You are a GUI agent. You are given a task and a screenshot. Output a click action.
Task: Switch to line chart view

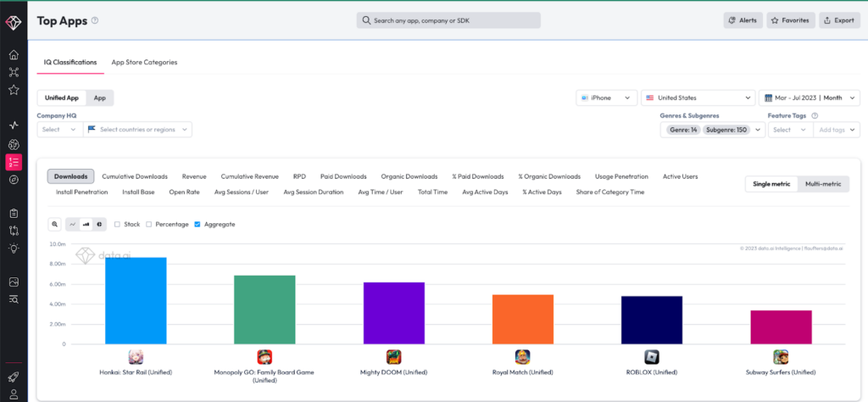coord(73,224)
